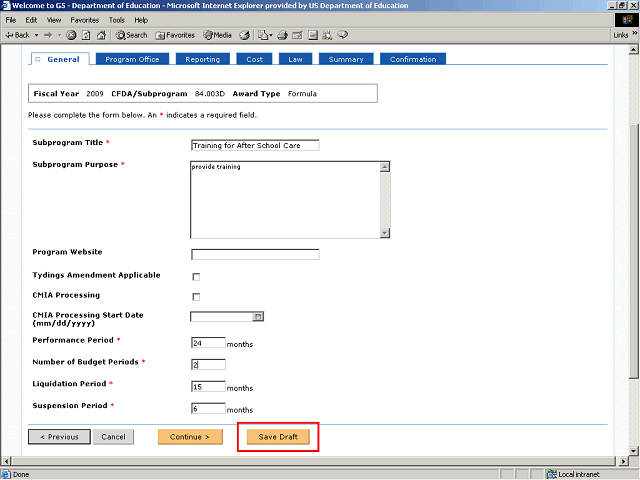Print the page toolbar icon

[282, 36]
